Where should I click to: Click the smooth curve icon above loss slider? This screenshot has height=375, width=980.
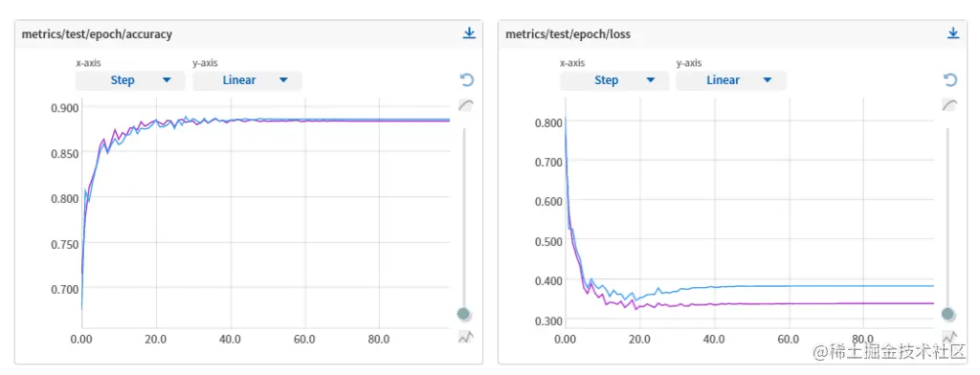(x=949, y=105)
